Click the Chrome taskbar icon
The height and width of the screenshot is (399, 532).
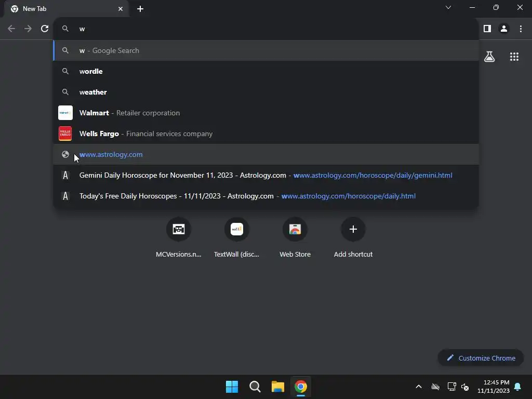click(x=301, y=387)
